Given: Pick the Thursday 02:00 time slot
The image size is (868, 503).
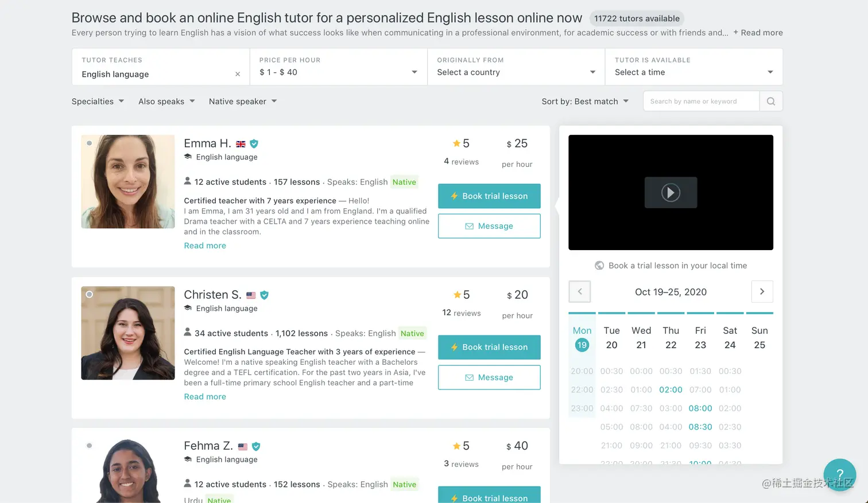Looking at the screenshot, I should (671, 390).
